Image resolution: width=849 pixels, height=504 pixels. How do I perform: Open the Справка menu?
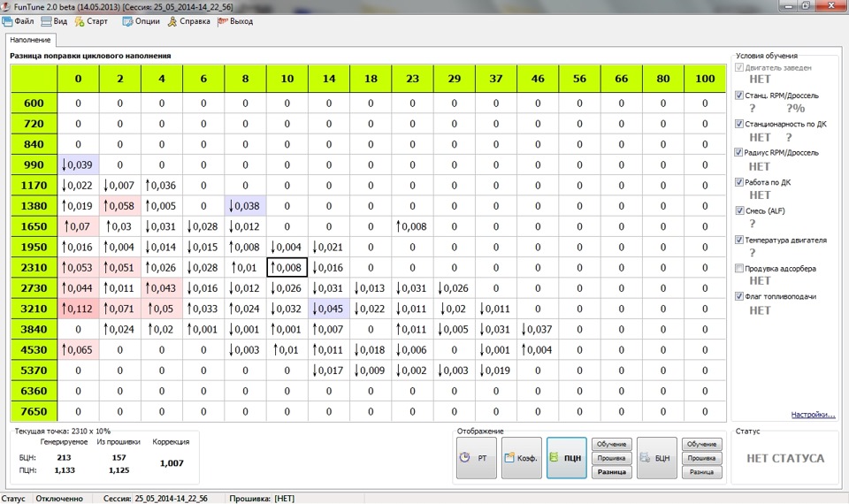(188, 21)
